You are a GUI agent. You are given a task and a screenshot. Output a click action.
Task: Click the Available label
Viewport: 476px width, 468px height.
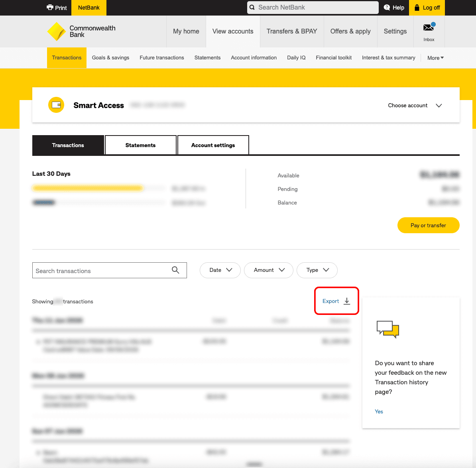(x=288, y=175)
